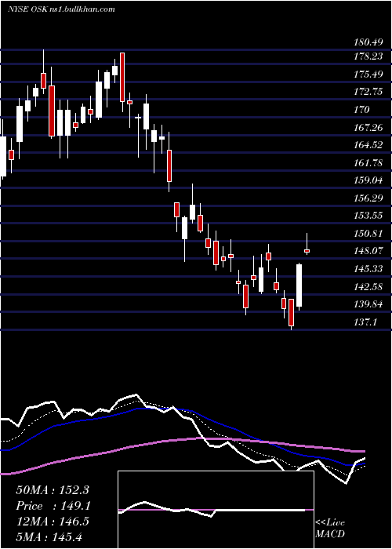Click the 137.1 price label
This screenshot has height=549, width=392.
[x=366, y=322]
